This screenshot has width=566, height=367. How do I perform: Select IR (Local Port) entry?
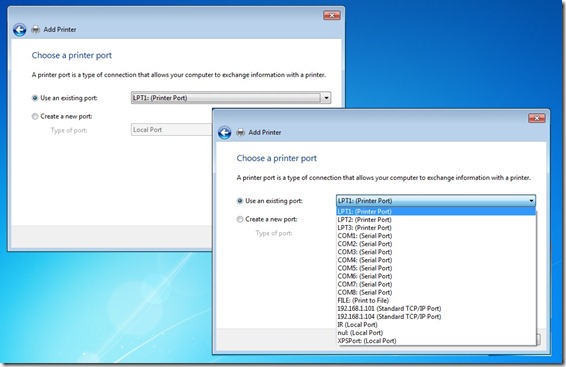coord(436,325)
